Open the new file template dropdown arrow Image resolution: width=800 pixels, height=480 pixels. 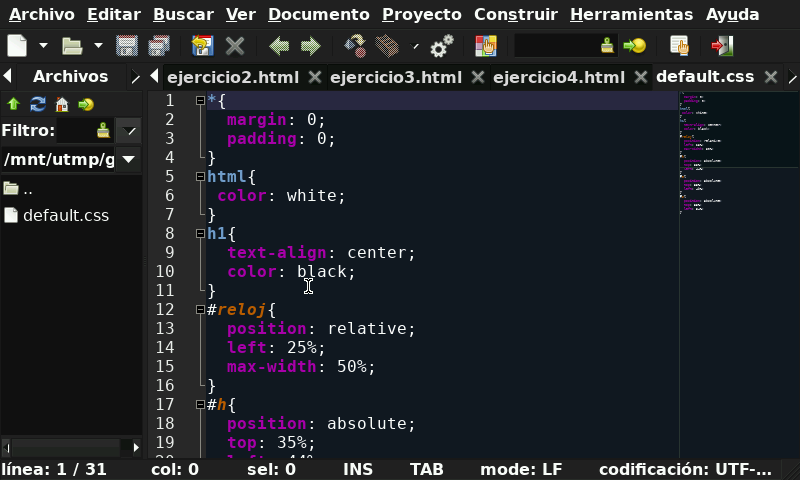[x=43, y=46]
